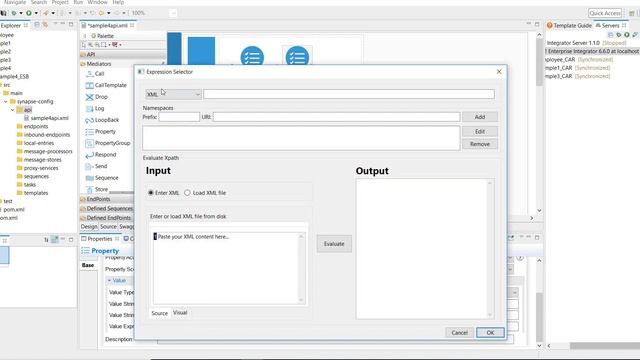Viewport: 640px width, 360px height.
Task: Select the Send mediator in the palette
Action: pyautogui.click(x=96, y=167)
